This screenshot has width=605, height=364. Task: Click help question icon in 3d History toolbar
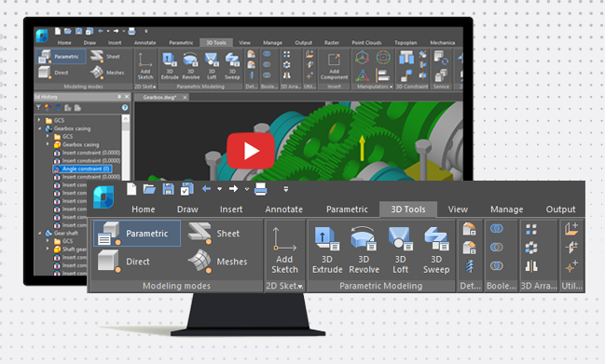125,107
